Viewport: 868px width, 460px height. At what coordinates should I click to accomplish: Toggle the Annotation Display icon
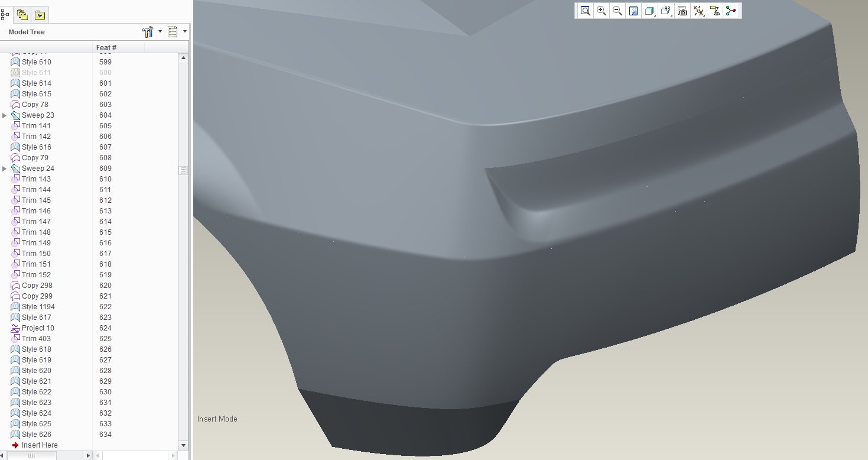pyautogui.click(x=715, y=11)
